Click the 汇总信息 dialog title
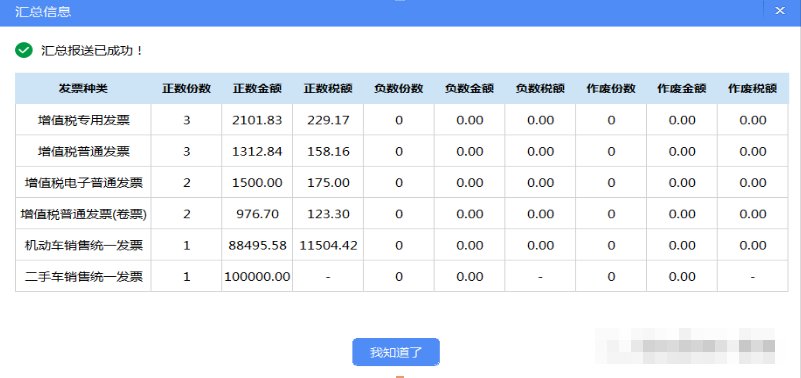 (x=43, y=11)
